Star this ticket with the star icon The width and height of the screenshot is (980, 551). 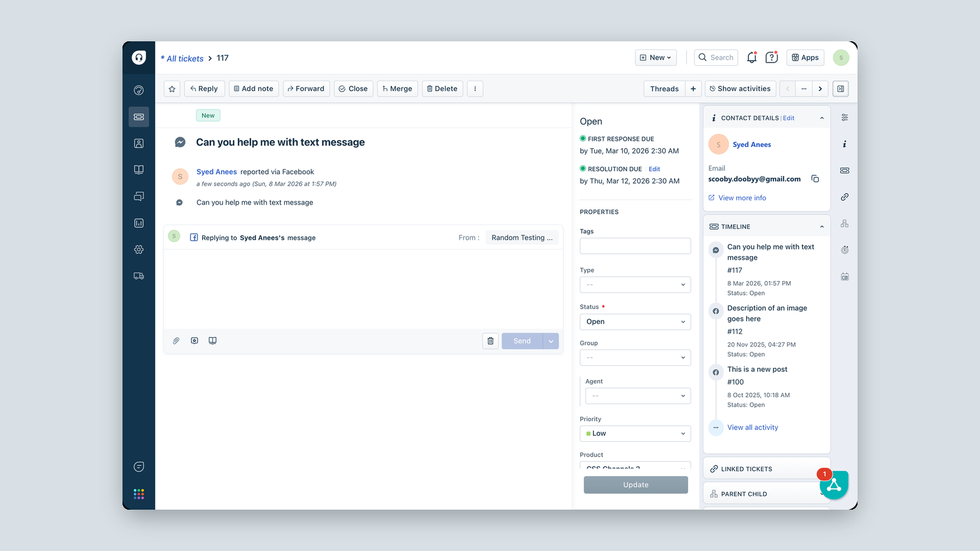click(x=172, y=88)
